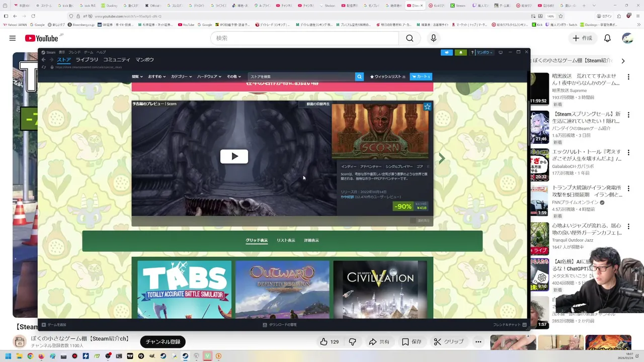The height and width of the screenshot is (362, 644).
Task: Expand the カテゴリー store dropdown
Action: click(x=181, y=76)
